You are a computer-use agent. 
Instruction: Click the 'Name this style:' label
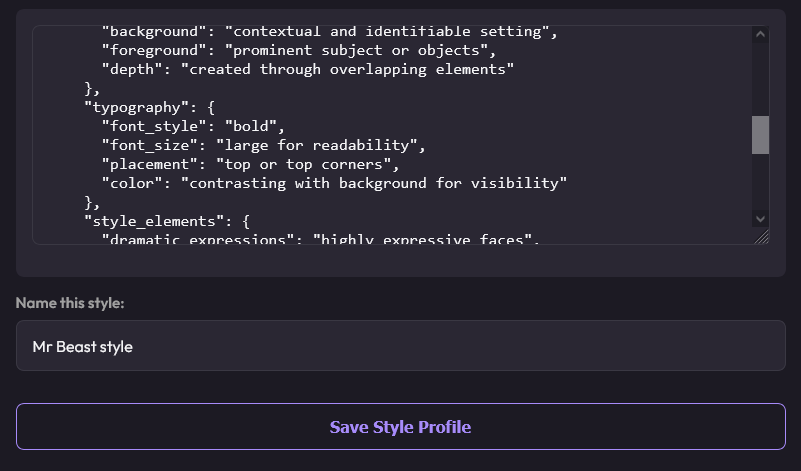(x=70, y=303)
